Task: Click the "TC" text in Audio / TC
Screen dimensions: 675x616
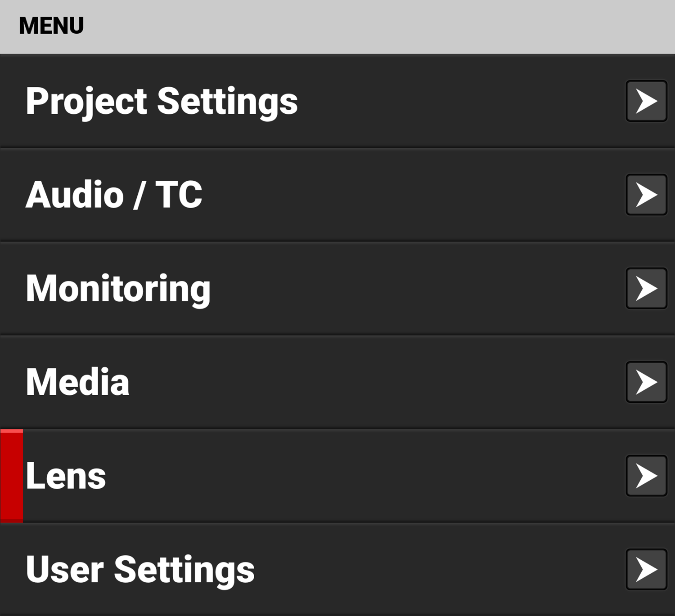Action: [179, 195]
